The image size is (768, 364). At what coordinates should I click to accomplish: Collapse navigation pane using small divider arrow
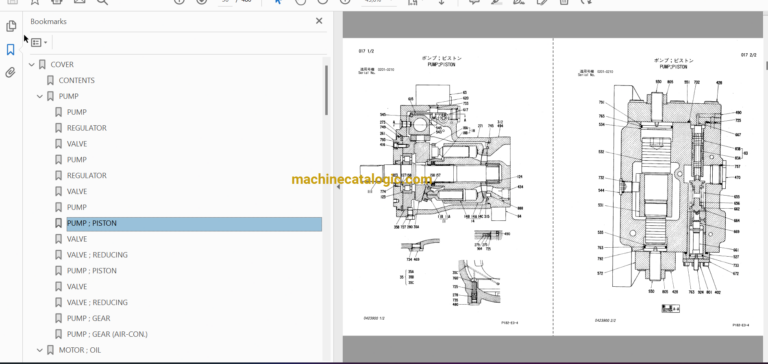tap(337, 187)
